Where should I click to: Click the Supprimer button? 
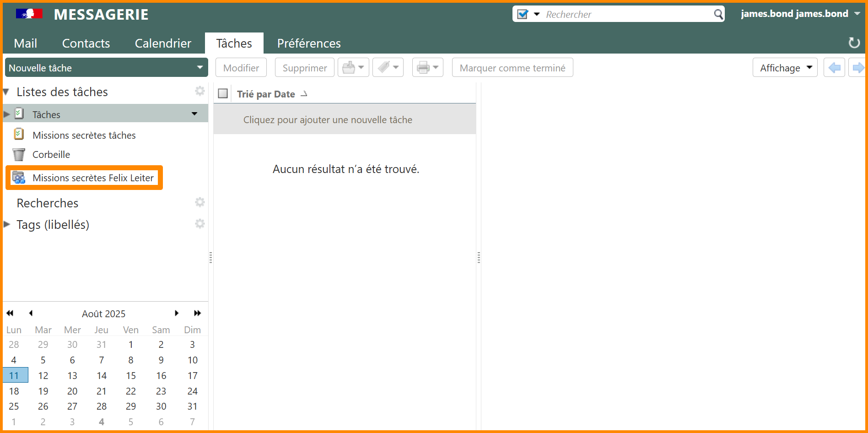pyautogui.click(x=304, y=68)
